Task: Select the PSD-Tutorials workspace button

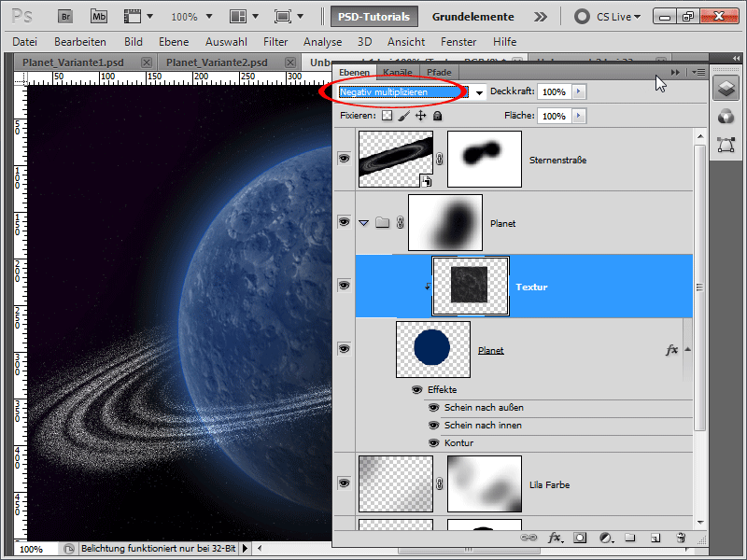Action: (374, 17)
